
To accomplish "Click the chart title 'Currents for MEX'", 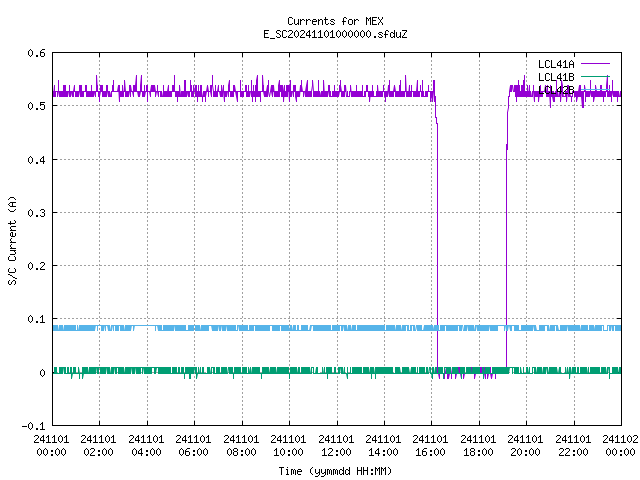I will point(335,21).
